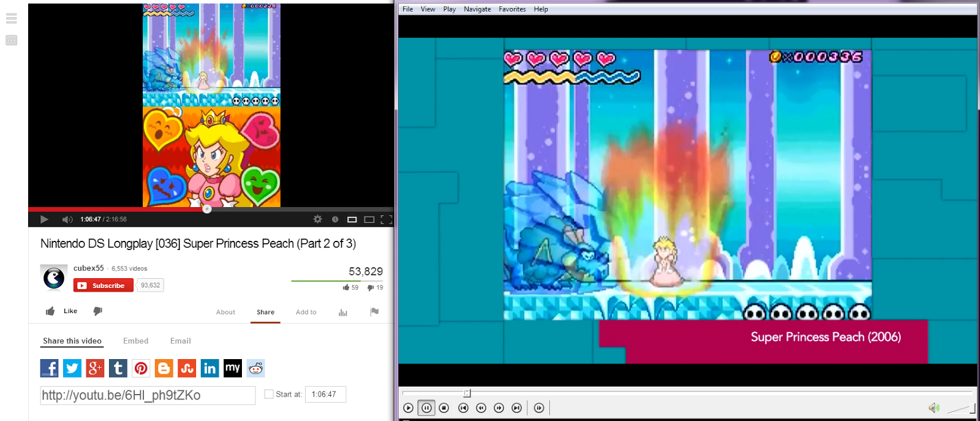Click the Start at time field
The width and height of the screenshot is (980, 421).
coord(326,394)
